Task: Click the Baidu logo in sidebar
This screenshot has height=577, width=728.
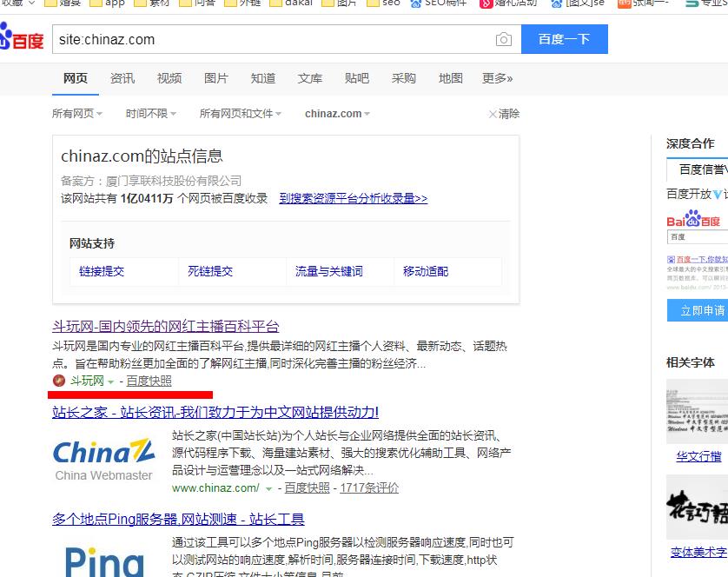Action: (693, 219)
